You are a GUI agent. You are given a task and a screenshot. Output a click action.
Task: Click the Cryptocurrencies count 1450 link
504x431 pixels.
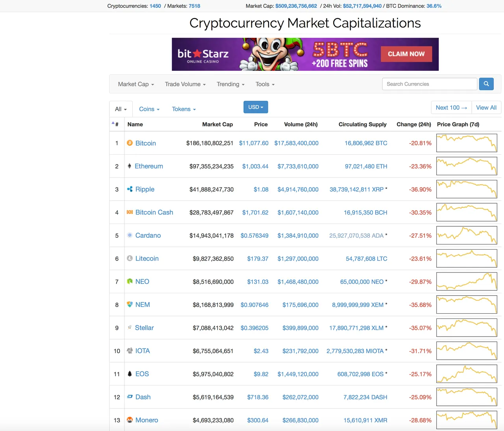point(155,6)
